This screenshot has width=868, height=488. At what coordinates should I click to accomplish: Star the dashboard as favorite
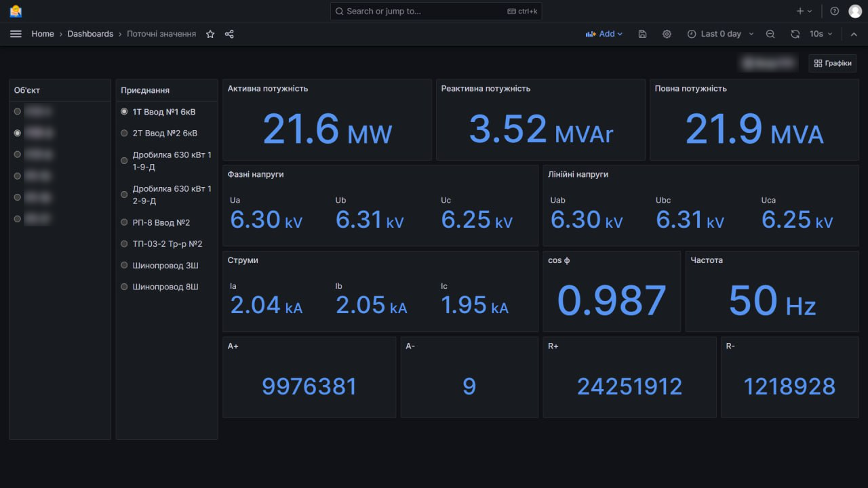210,34
